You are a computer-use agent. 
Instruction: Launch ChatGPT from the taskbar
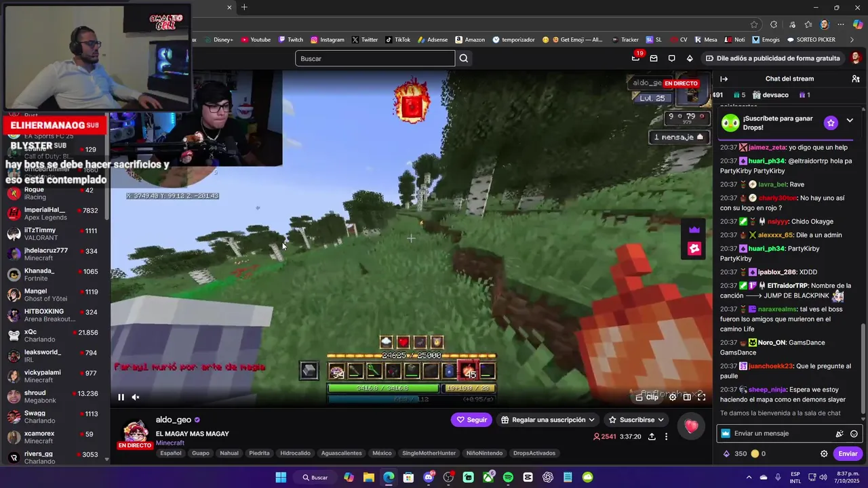548,477
